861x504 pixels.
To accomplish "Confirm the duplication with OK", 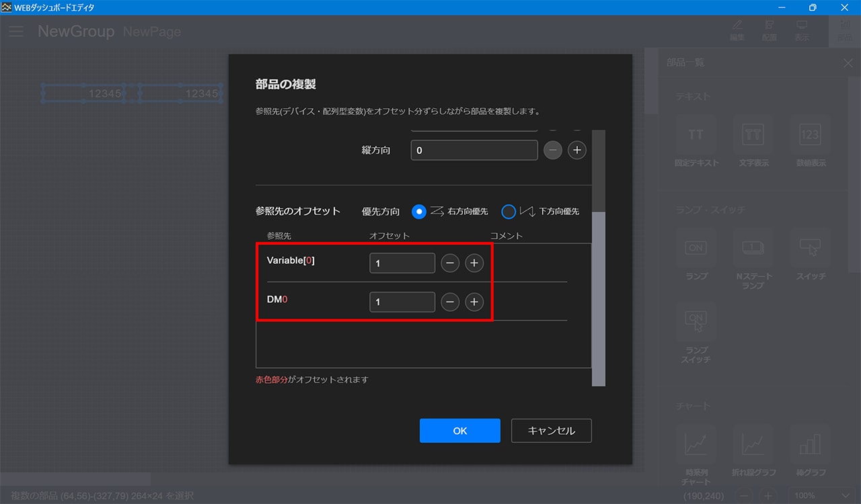I will (459, 431).
